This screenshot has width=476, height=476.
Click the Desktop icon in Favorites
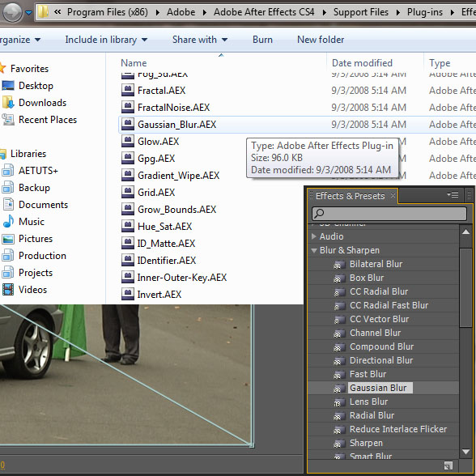point(8,86)
